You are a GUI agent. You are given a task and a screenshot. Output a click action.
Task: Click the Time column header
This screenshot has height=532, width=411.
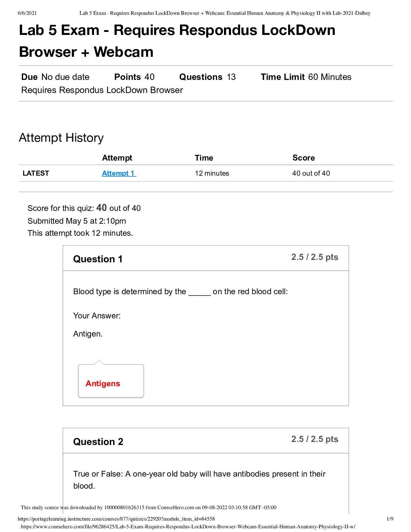coord(204,158)
